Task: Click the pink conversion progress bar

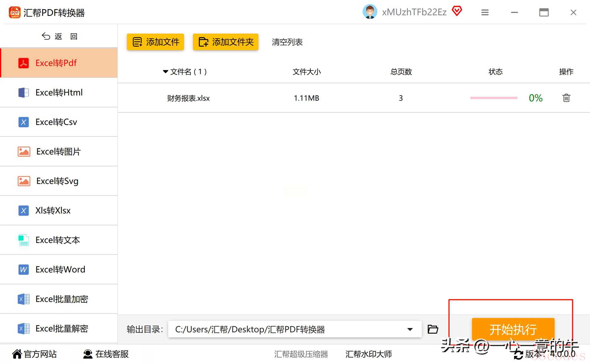Action: (x=494, y=98)
